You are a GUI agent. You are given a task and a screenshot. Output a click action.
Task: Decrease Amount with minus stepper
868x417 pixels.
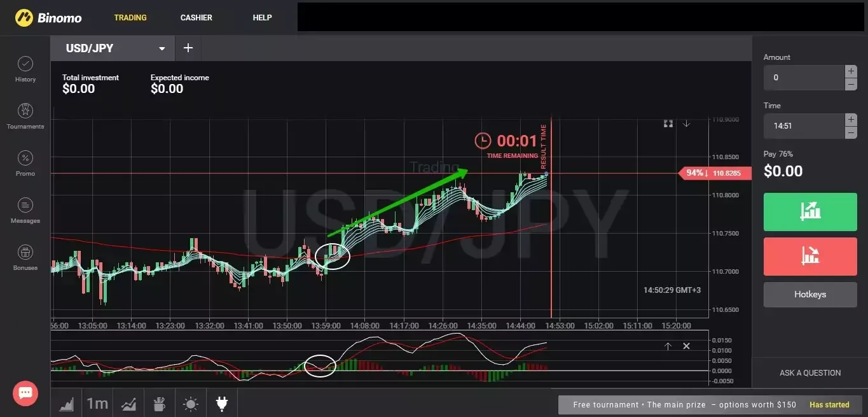pos(851,84)
